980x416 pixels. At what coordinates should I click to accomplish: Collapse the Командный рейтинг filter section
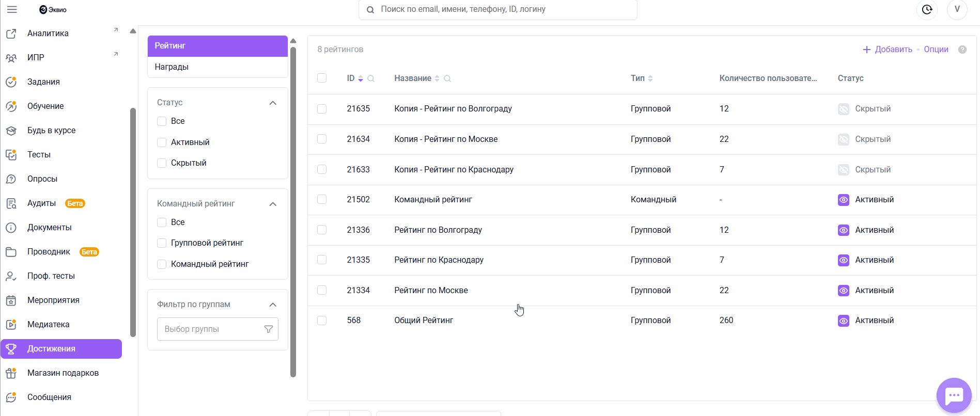pos(273,204)
